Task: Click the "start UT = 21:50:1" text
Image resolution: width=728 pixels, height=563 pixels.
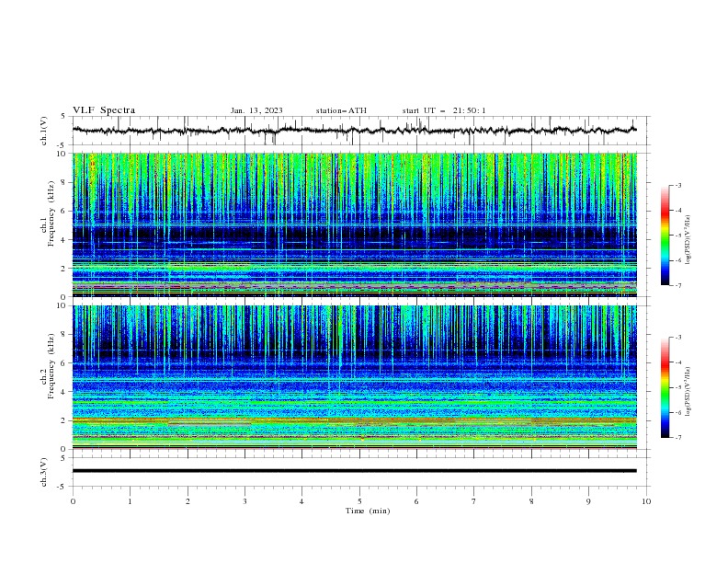Action: (x=444, y=110)
